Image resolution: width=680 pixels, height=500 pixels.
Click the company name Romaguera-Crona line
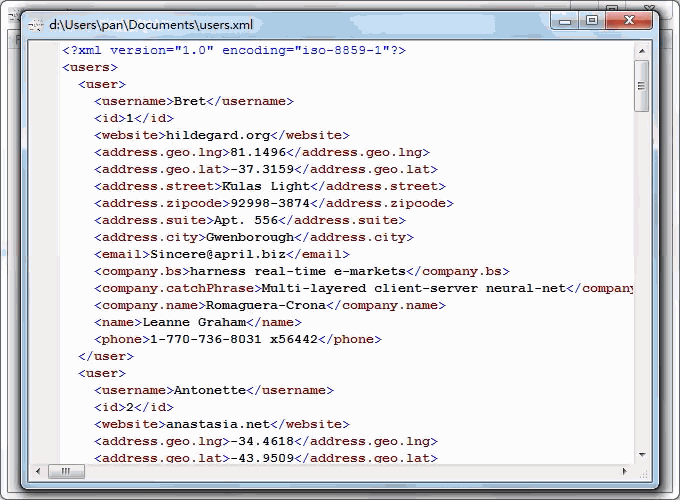click(266, 305)
